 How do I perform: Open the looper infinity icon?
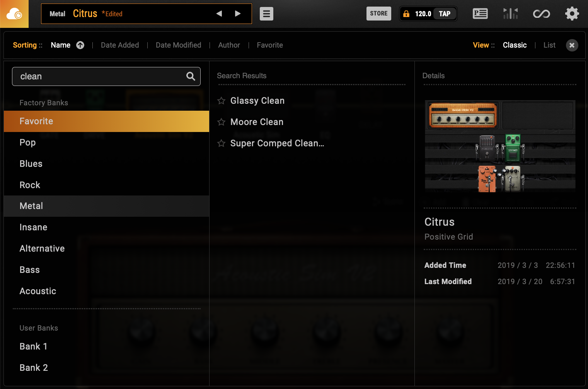[541, 14]
